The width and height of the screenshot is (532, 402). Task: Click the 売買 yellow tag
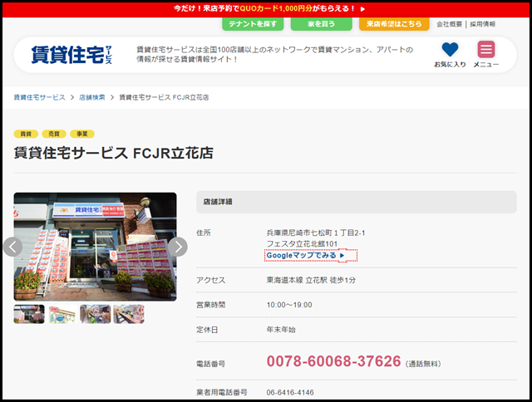point(54,134)
